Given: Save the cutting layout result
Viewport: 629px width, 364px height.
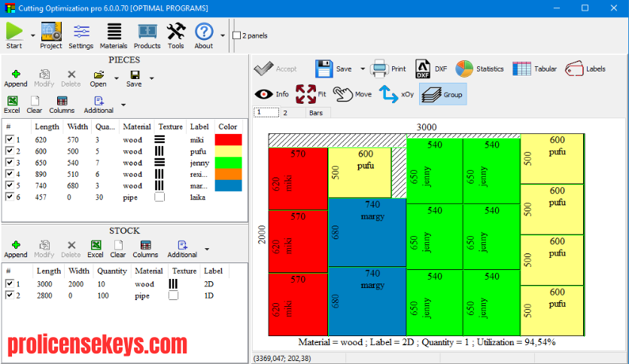Looking at the screenshot, I should coord(334,69).
